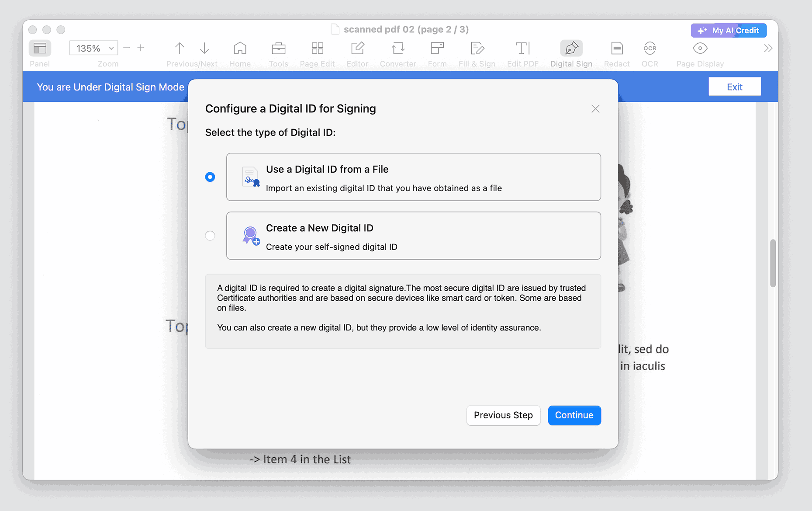
Task: Click the vertical scrollbar thumb
Action: [x=773, y=263]
